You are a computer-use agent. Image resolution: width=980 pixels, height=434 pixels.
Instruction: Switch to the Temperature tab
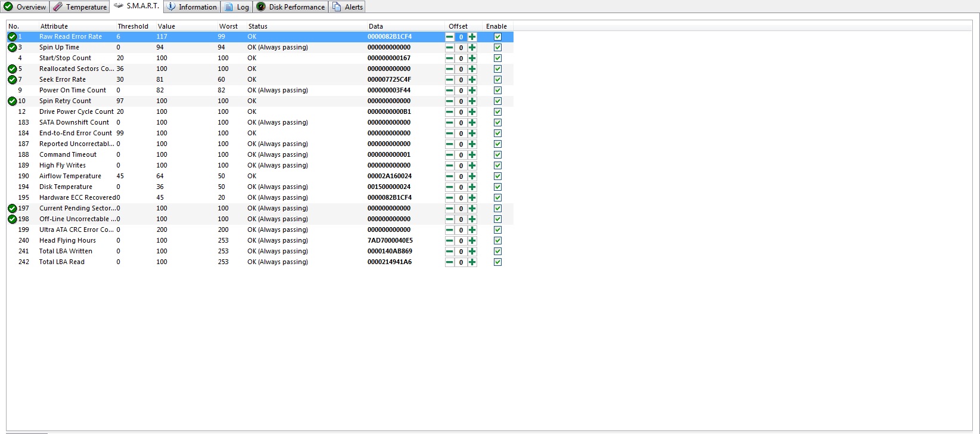coord(80,7)
